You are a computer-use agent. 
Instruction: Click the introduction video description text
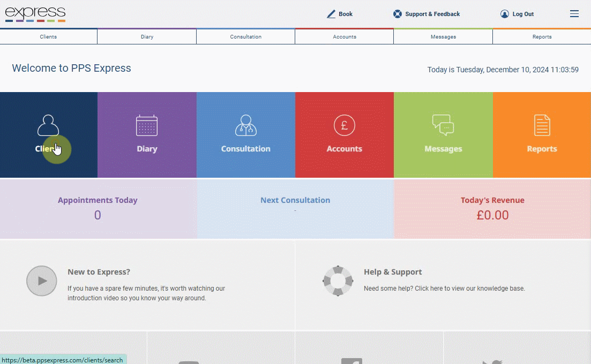[x=146, y=293]
